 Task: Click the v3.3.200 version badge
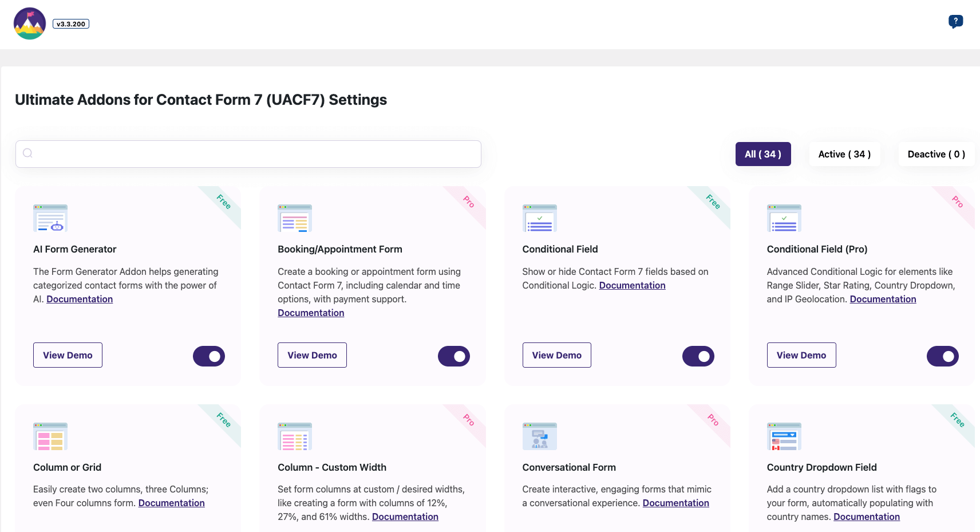70,23
